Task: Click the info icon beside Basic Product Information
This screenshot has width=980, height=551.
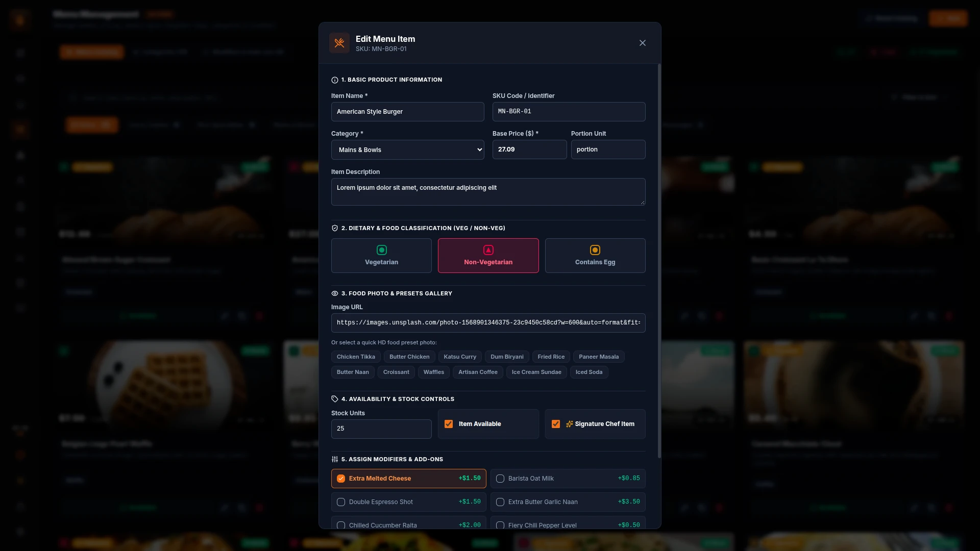Action: (335, 80)
